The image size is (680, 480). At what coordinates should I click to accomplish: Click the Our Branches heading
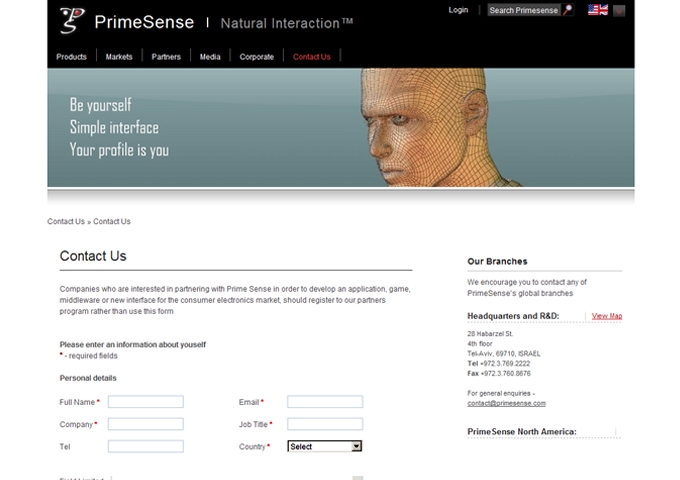click(497, 261)
